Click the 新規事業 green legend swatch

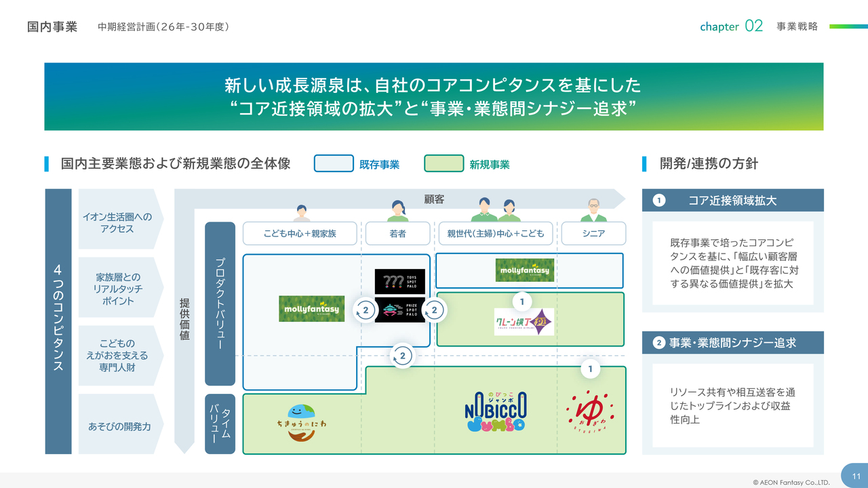pos(443,164)
